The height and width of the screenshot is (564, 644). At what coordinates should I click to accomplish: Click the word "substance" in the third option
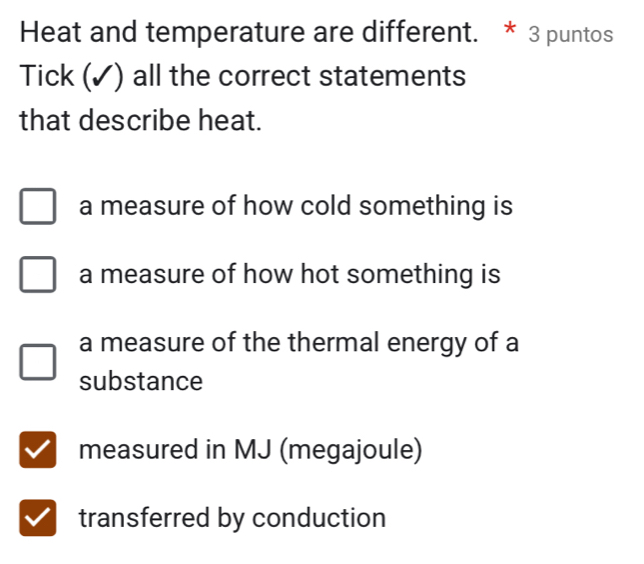point(141,381)
